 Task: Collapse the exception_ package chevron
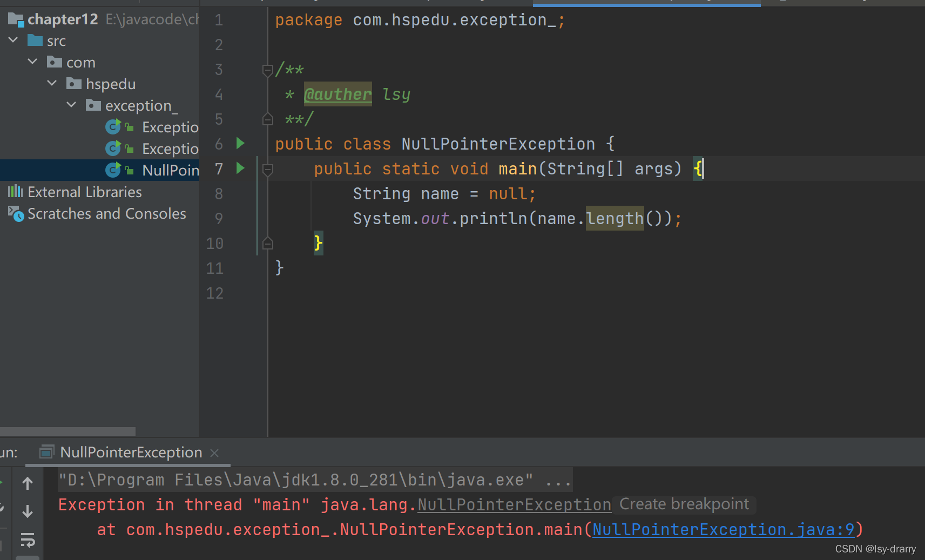[x=71, y=105]
